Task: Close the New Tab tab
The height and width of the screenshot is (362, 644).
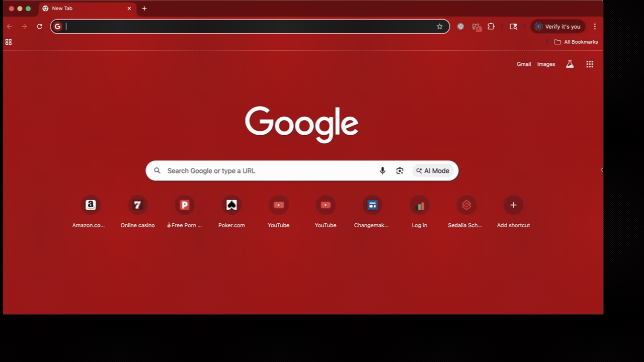Action: tap(129, 9)
